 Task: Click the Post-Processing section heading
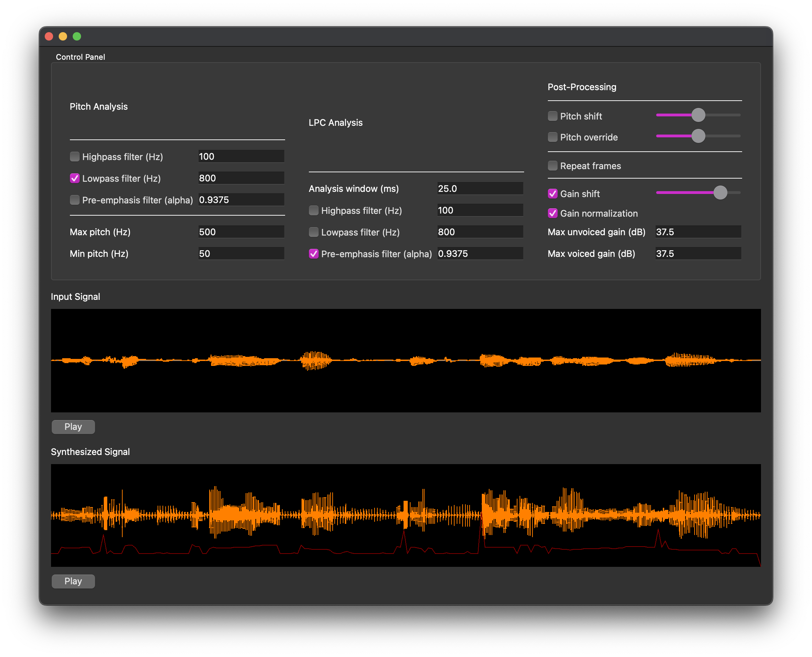pyautogui.click(x=582, y=87)
